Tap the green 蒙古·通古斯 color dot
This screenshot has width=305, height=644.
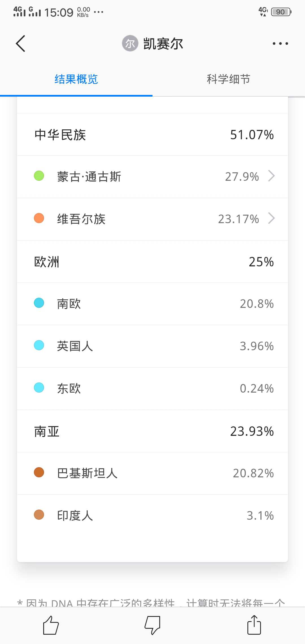tap(39, 176)
